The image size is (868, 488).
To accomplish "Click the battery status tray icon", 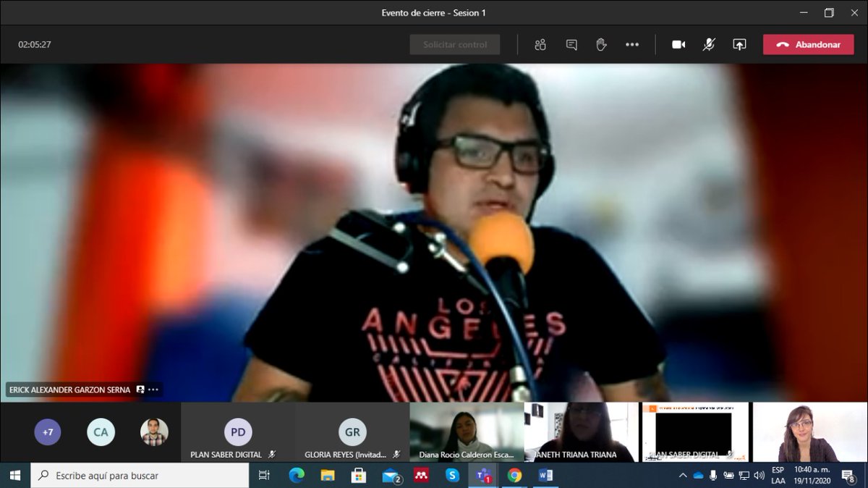I will point(728,476).
